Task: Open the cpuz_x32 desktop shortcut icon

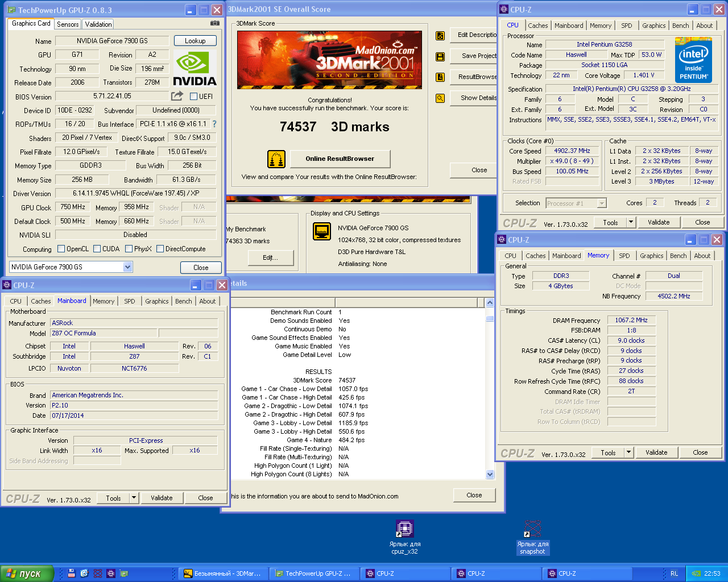Action: coord(404,529)
